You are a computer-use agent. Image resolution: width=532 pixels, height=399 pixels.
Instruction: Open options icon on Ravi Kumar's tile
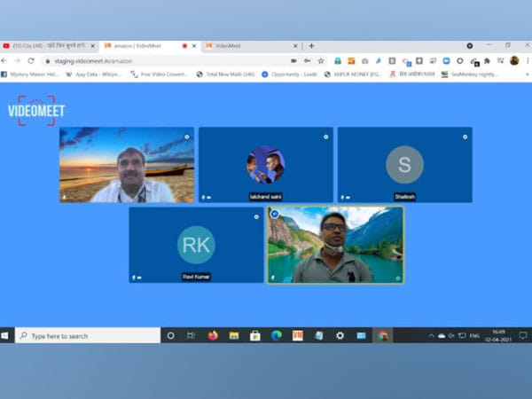(x=256, y=215)
